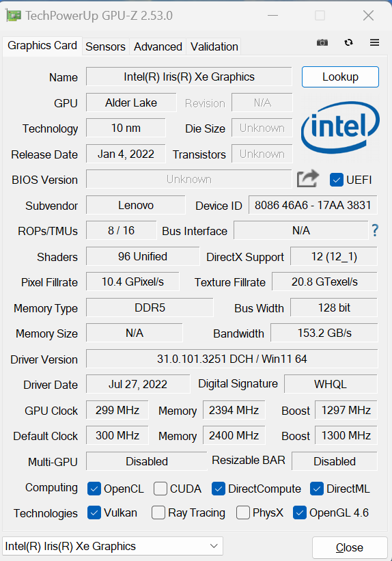Image resolution: width=392 pixels, height=561 pixels.
Task: Click the Driver Version text field
Action: pyautogui.click(x=232, y=359)
